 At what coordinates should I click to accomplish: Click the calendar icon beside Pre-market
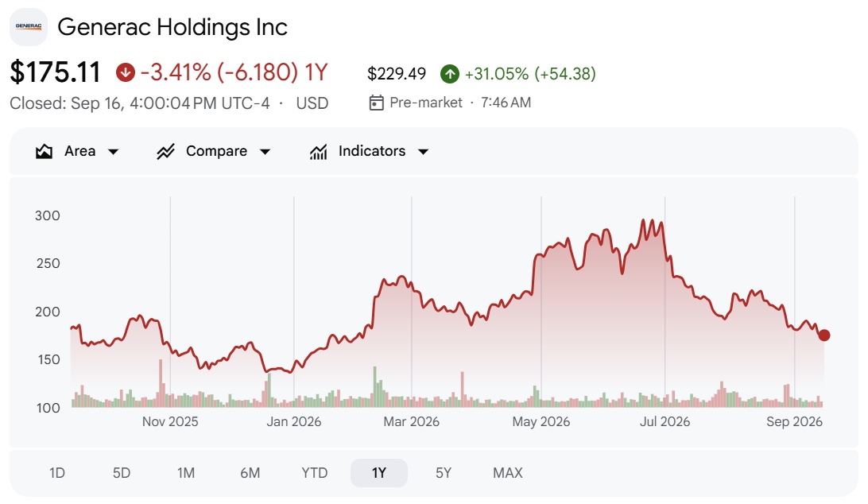(377, 103)
